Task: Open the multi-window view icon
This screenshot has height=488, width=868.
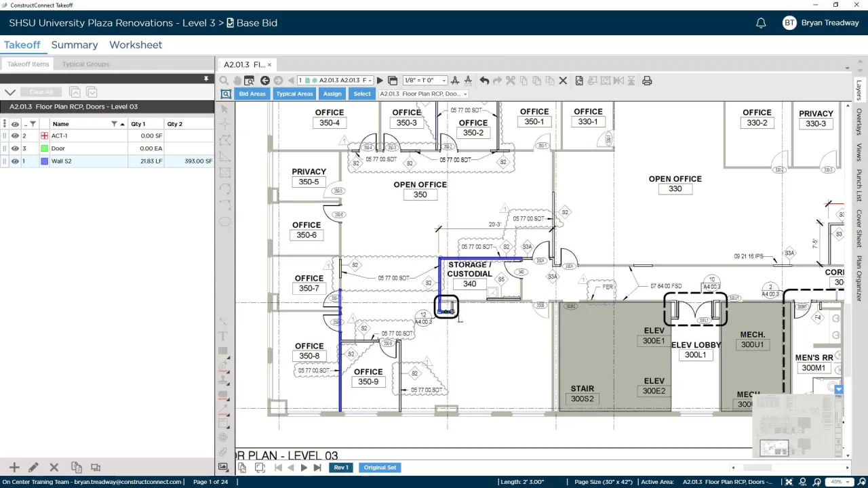Action: coord(393,81)
